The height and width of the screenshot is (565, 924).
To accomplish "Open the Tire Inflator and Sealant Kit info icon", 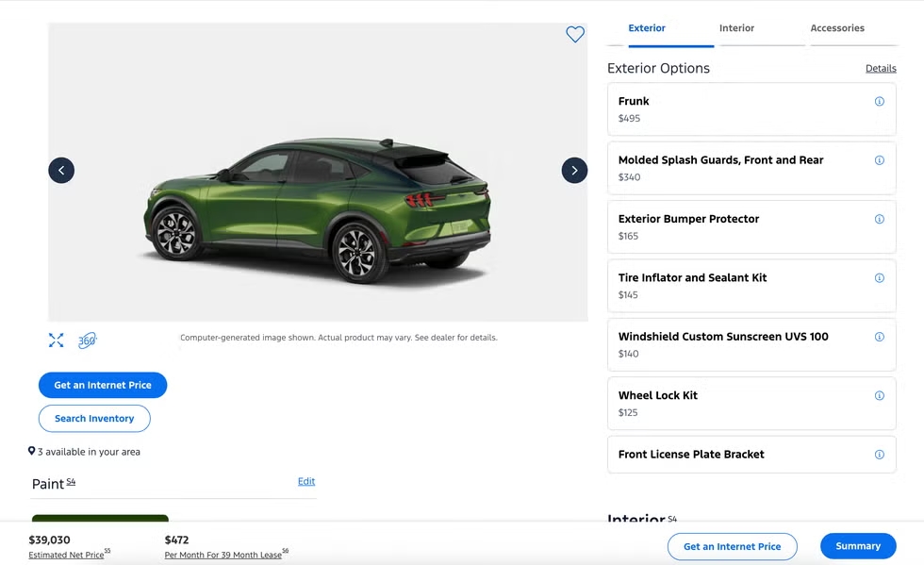I will pos(880,277).
